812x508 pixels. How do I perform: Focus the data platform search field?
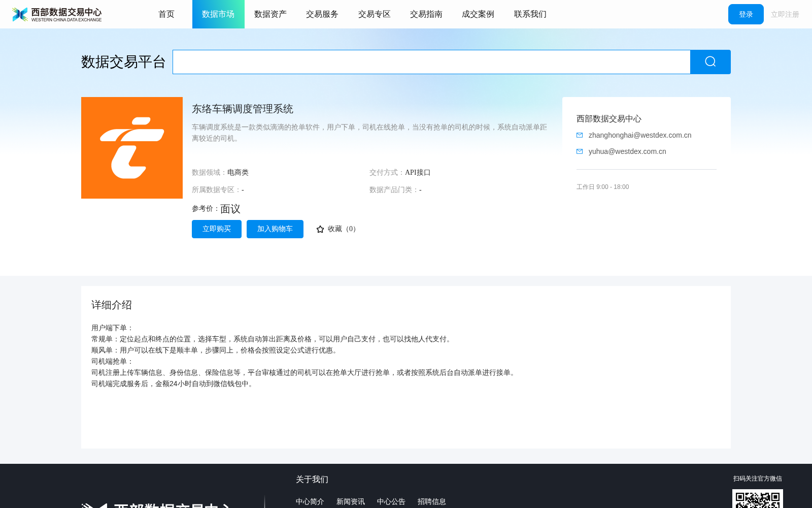(x=431, y=62)
